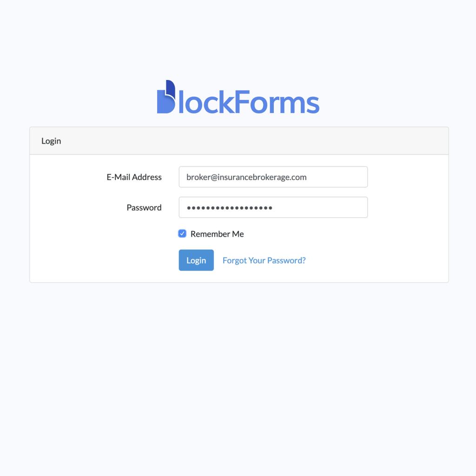This screenshot has height=476, width=476.
Task: Click the 'E-Mail Address' field label
Action: pos(134,177)
